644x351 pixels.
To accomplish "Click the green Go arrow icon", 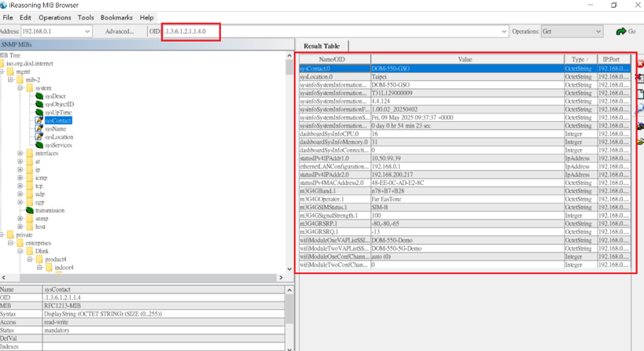I will [x=621, y=31].
